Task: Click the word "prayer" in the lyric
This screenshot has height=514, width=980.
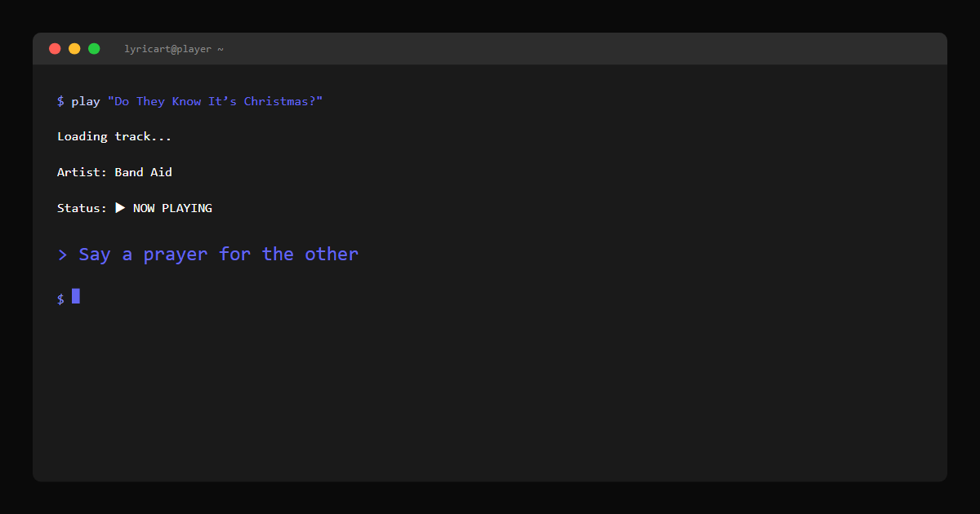Action: (176, 255)
